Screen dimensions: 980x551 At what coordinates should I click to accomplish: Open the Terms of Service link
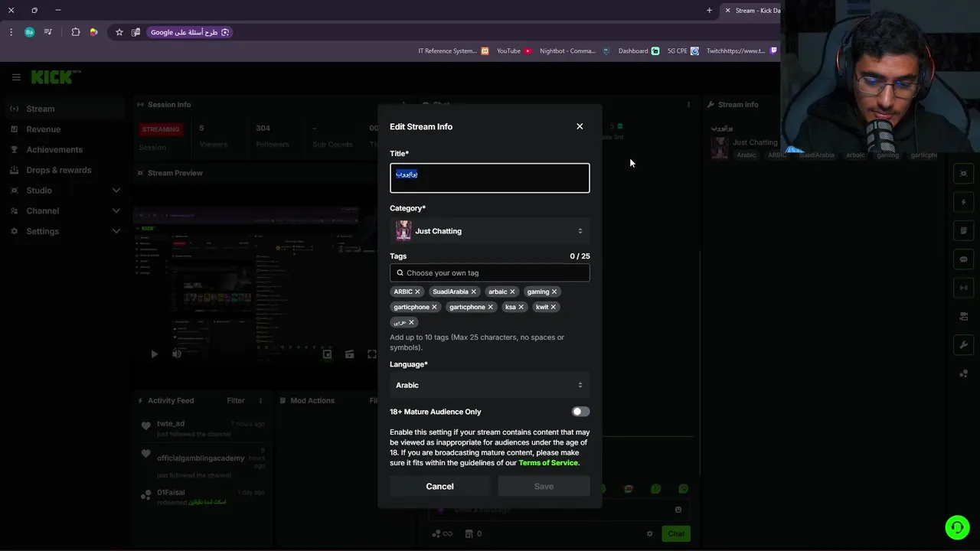(x=548, y=463)
